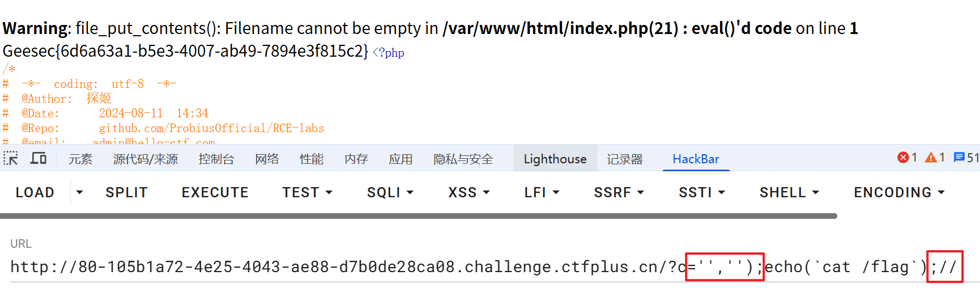Open the XSS dropdown menu

point(469,192)
